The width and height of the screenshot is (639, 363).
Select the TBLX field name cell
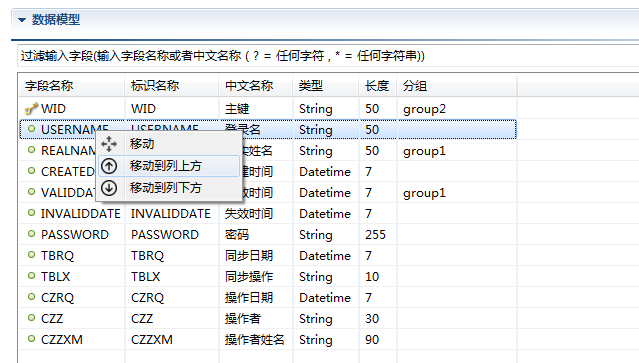[x=72, y=277]
